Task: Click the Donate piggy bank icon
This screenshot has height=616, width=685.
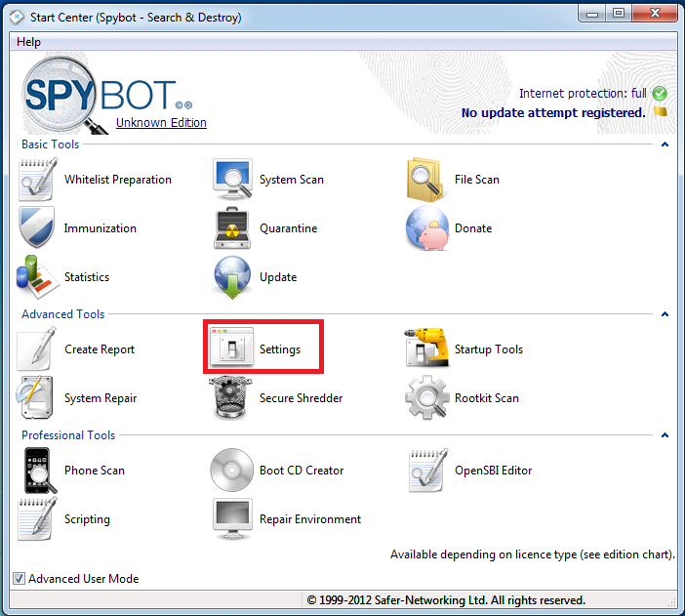Action: click(x=427, y=228)
